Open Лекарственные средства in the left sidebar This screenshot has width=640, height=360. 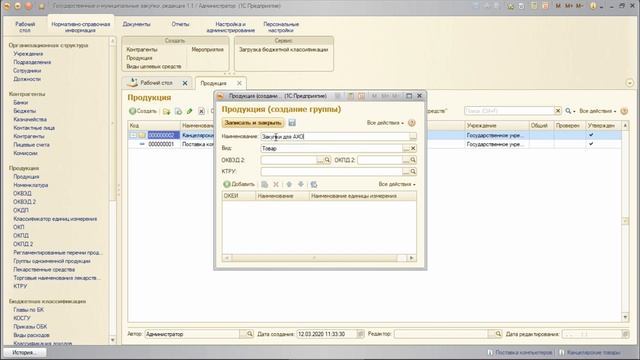click(44, 270)
